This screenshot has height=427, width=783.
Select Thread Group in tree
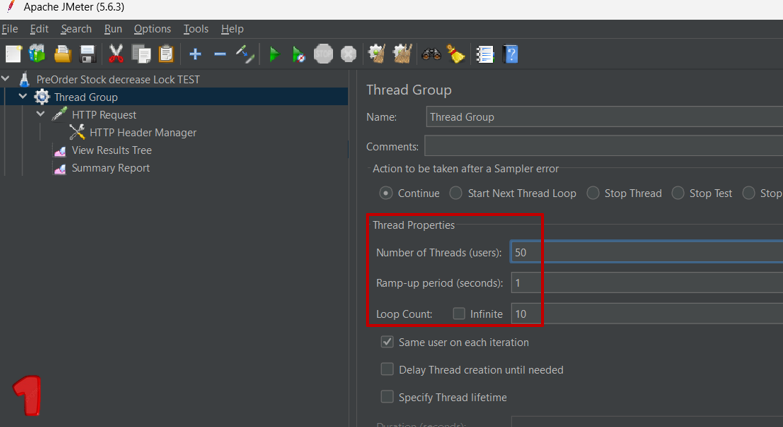tap(86, 97)
